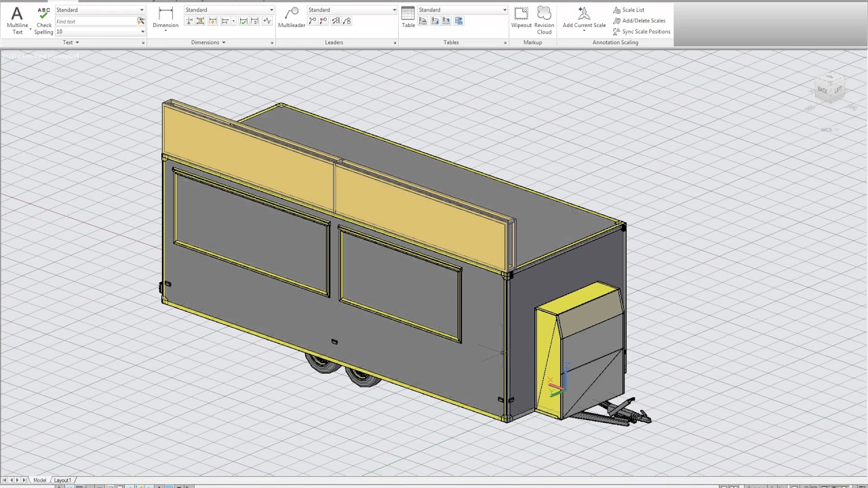Click the Quick Dimension icon
868x488 pixels.
pyautogui.click(x=213, y=21)
